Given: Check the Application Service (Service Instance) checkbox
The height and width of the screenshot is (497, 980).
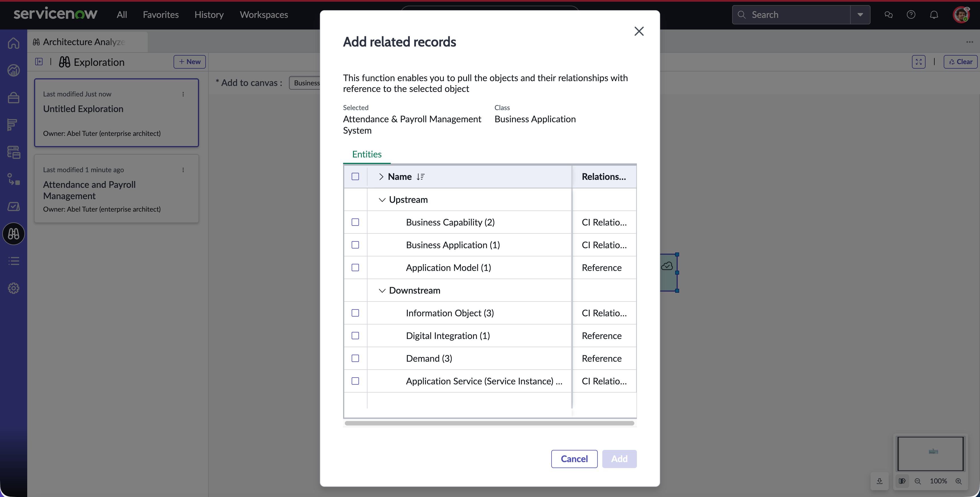Looking at the screenshot, I should [355, 381].
